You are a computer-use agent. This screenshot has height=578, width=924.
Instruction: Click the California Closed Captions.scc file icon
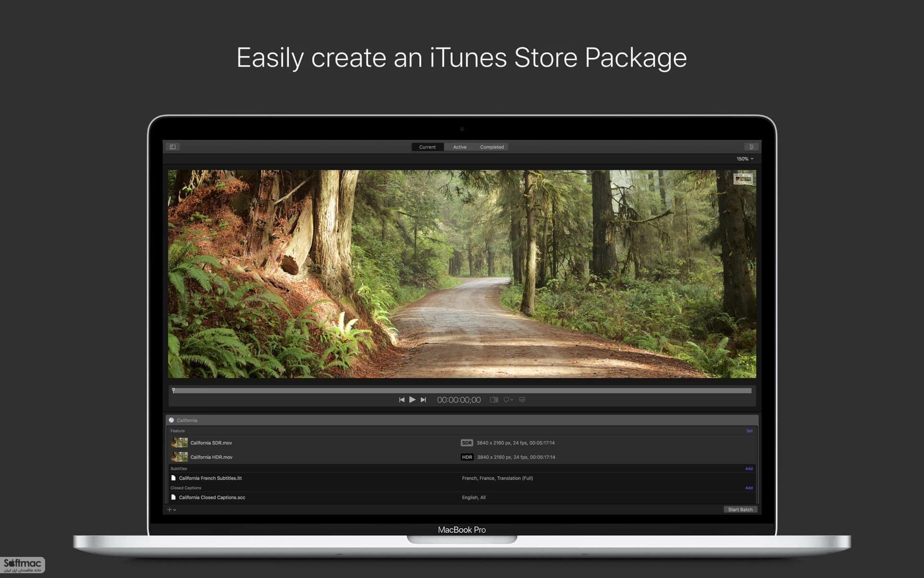pyautogui.click(x=173, y=497)
